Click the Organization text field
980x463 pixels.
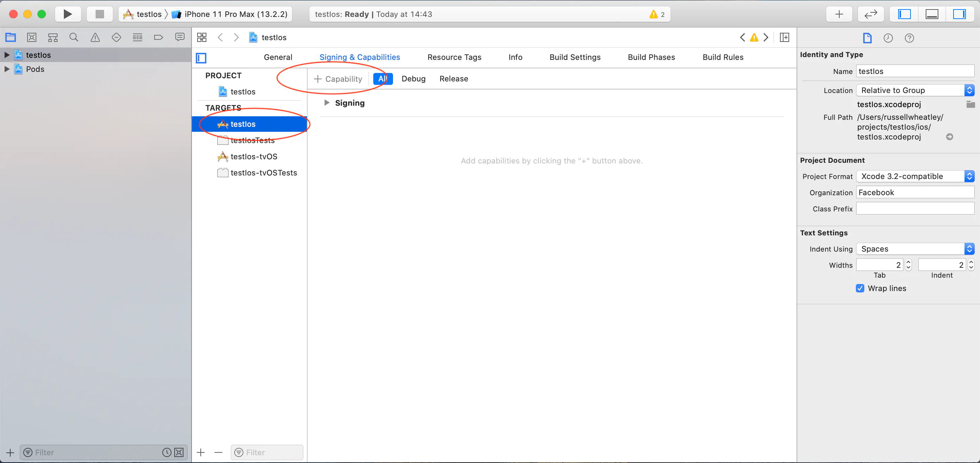click(915, 192)
